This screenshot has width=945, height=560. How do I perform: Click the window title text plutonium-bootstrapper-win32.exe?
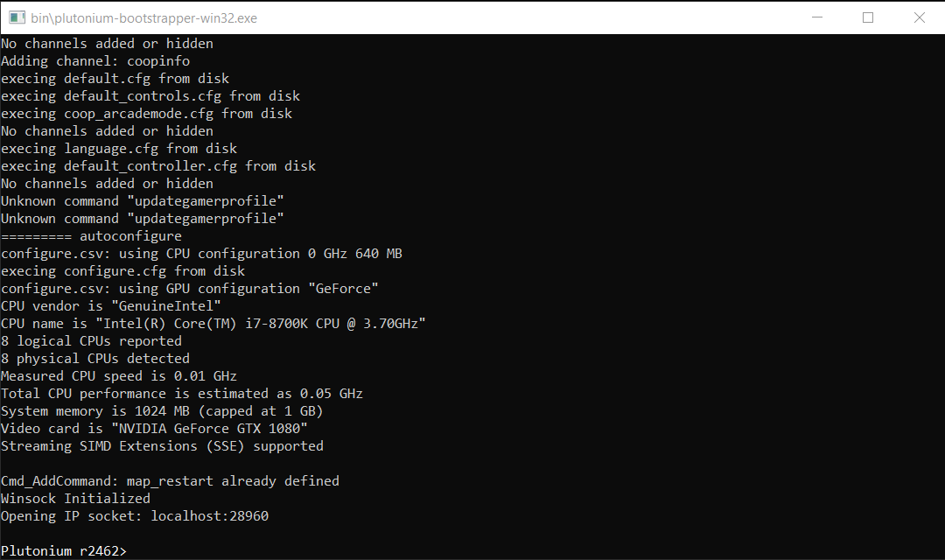(x=144, y=18)
